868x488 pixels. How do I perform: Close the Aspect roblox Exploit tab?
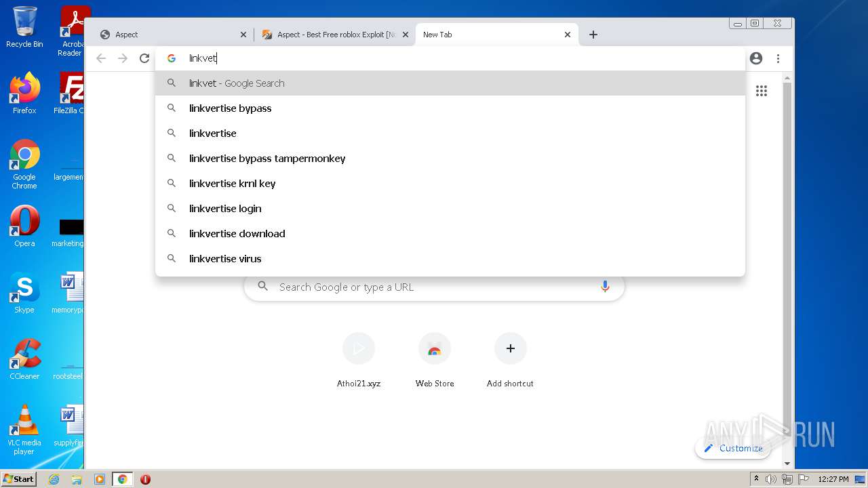[x=406, y=35]
